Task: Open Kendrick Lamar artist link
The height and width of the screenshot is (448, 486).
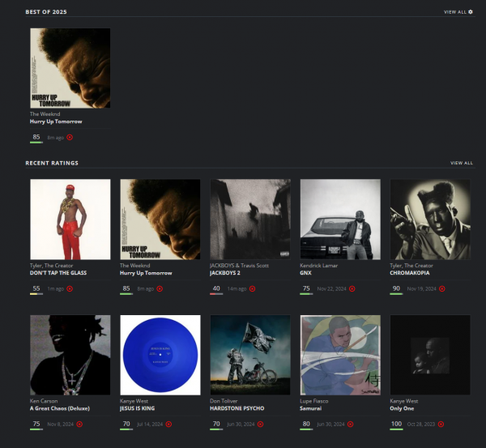Action: tap(318, 266)
